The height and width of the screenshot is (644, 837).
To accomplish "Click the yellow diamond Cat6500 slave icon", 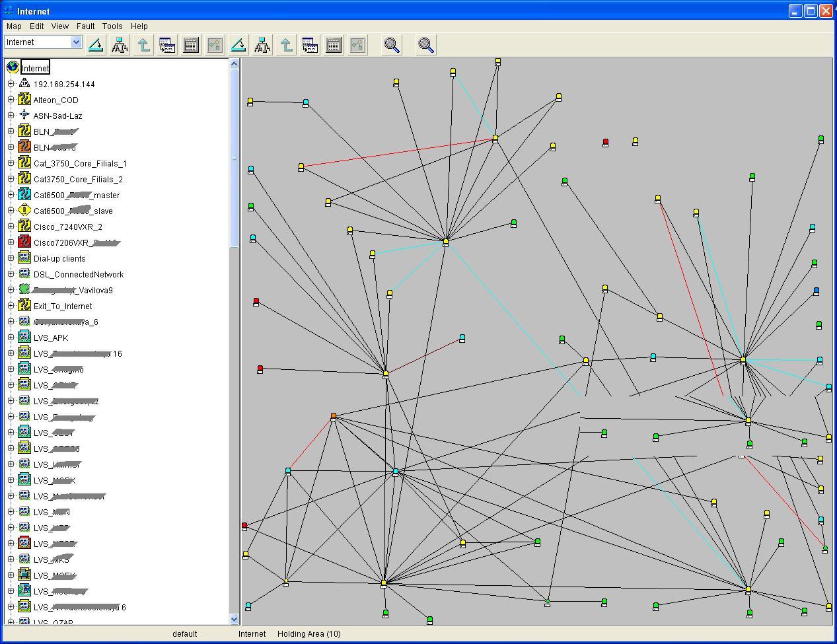I will click(x=24, y=211).
